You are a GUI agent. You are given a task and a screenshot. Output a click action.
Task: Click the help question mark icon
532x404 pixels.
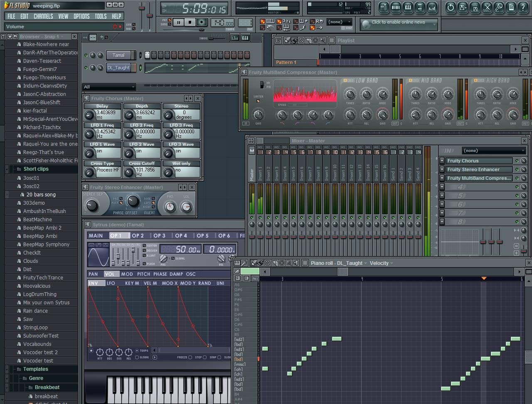[523, 7]
